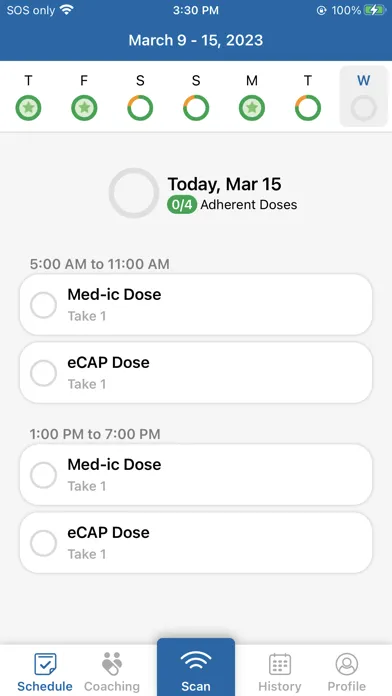Check morning Med-ic Dose circle
This screenshot has width=392, height=696.
tap(44, 305)
